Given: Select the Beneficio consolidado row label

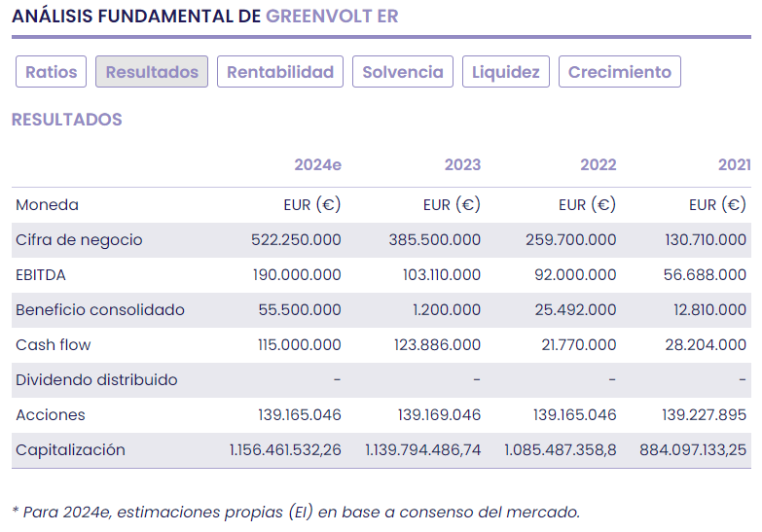Looking at the screenshot, I should pos(100,310).
